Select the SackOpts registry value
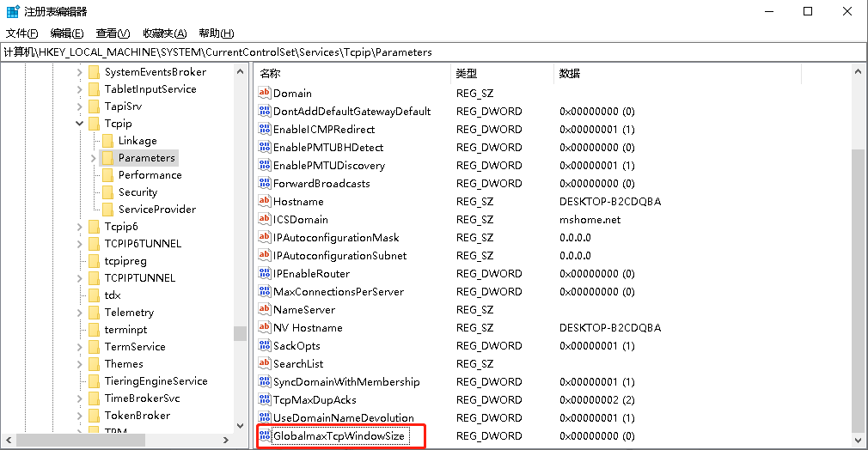 click(296, 345)
